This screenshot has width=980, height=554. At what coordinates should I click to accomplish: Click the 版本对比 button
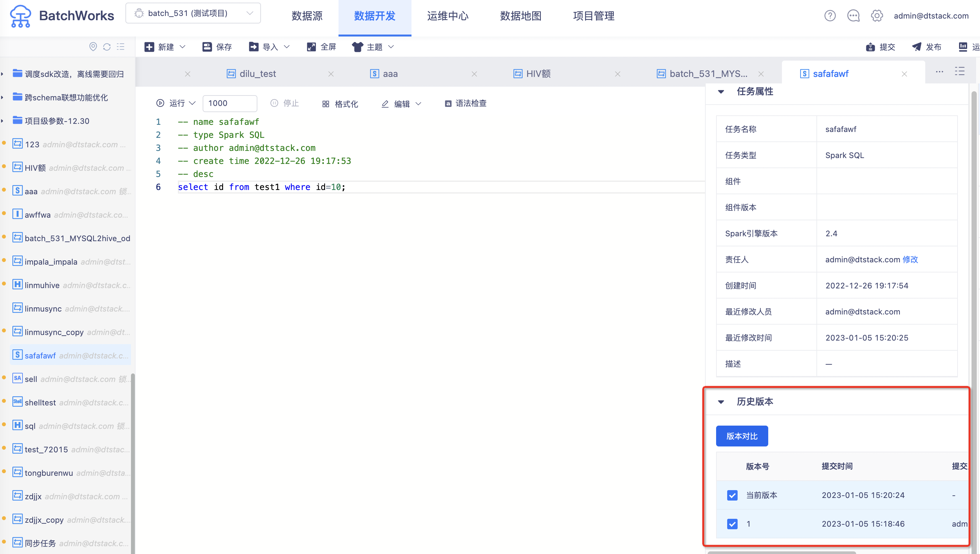click(742, 436)
